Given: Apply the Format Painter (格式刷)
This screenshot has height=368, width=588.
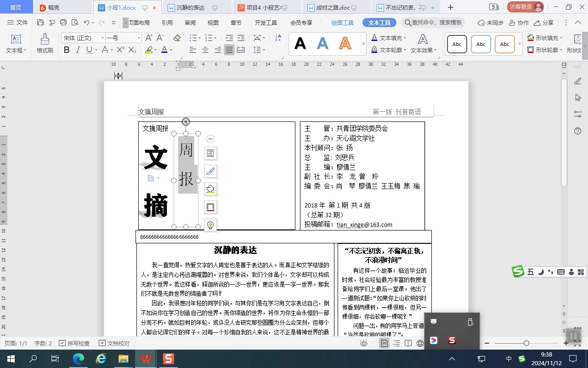Looking at the screenshot, I should pos(45,44).
